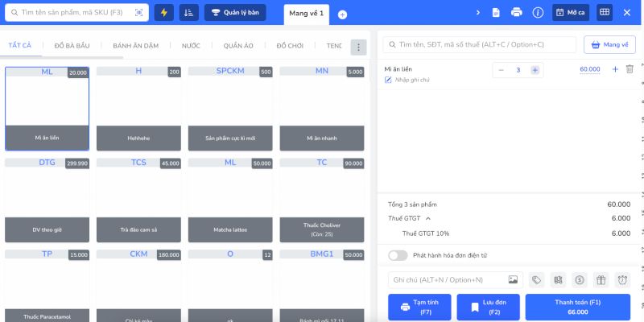Delete Mì ăn liền with trash icon
The width and height of the screenshot is (644, 322).
pyautogui.click(x=630, y=69)
